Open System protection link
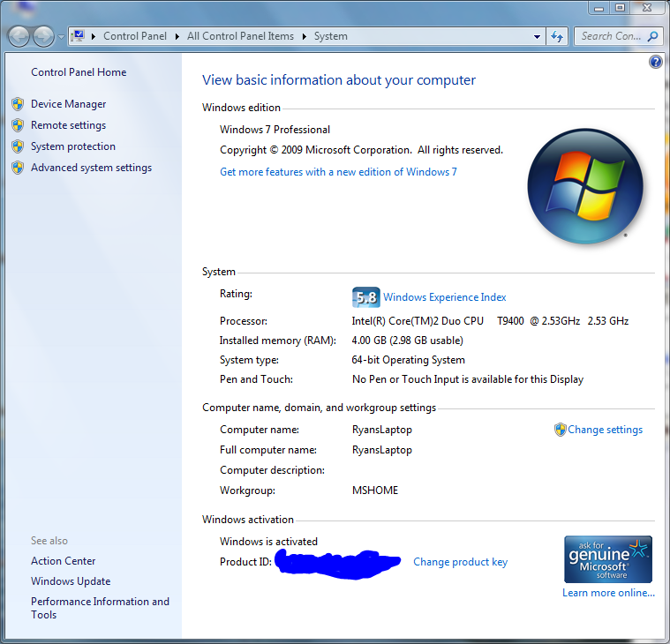This screenshot has width=670, height=644. tap(73, 146)
